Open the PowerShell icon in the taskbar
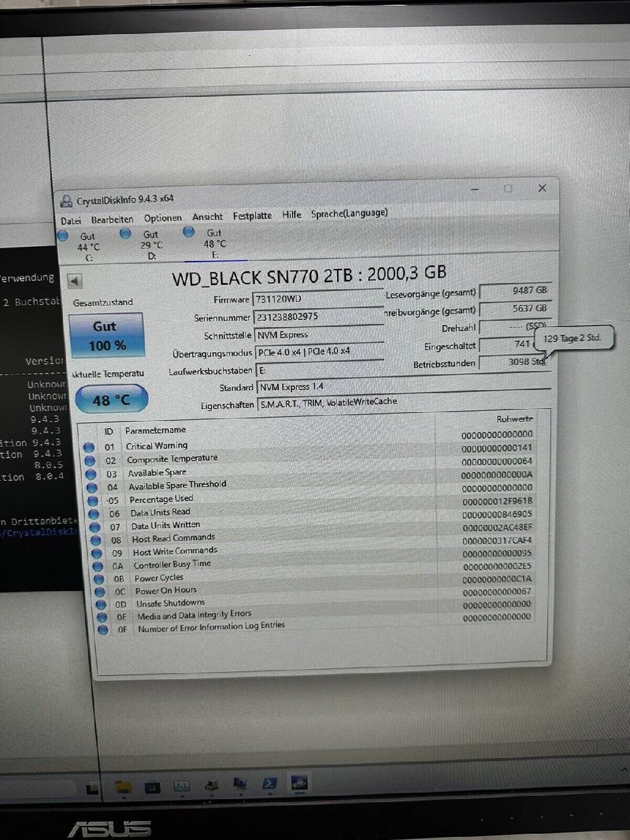The width and height of the screenshot is (630, 840). click(269, 783)
